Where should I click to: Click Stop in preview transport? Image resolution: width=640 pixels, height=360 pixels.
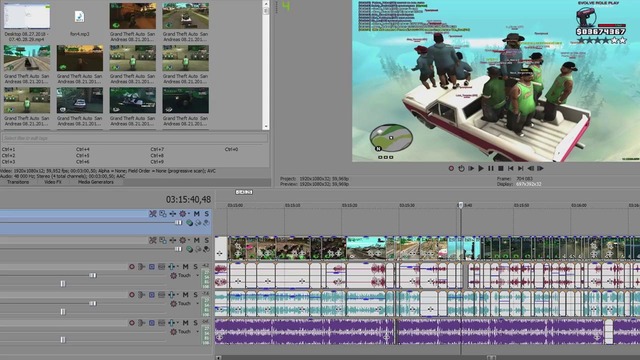[x=501, y=168]
